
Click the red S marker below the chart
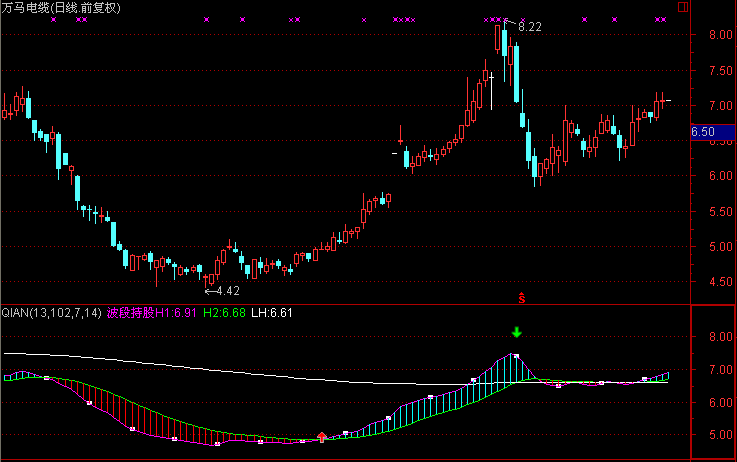(x=520, y=297)
